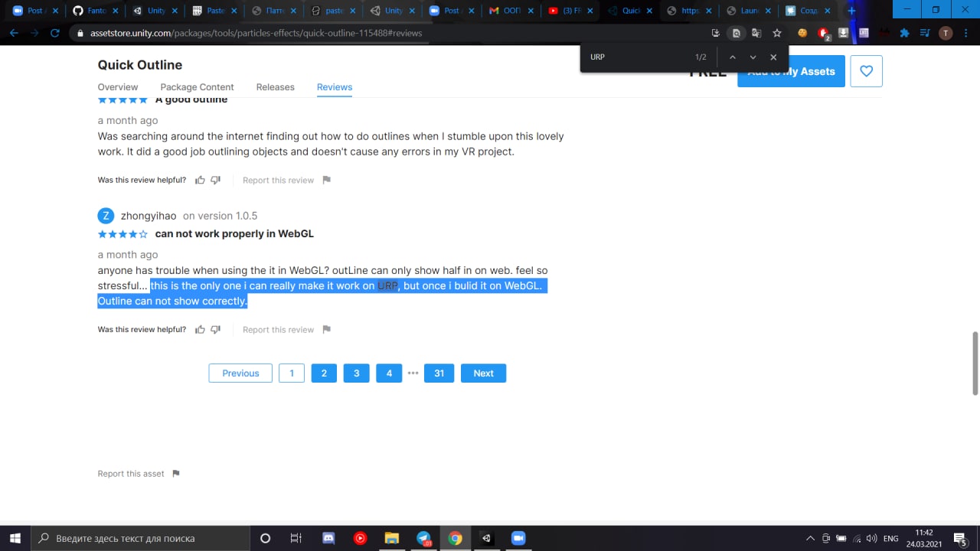980x551 pixels.
Task: Click the heart favorite icon
Action: [866, 71]
